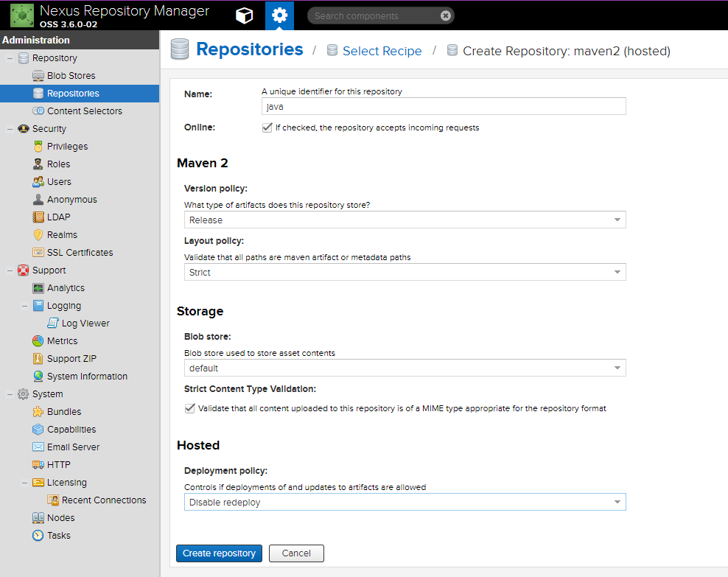Click the Email Server envelope icon
Viewport: 728px width, 577px height.
pyautogui.click(x=38, y=447)
